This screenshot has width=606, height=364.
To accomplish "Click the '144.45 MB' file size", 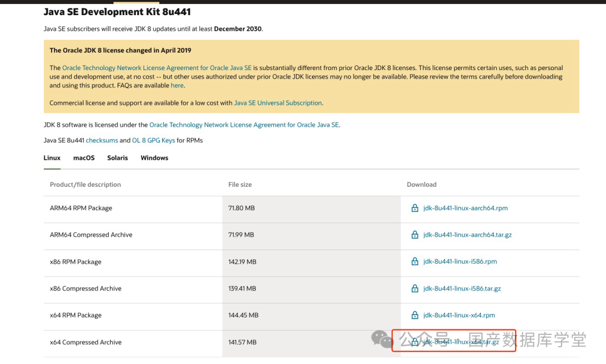I will click(244, 315).
